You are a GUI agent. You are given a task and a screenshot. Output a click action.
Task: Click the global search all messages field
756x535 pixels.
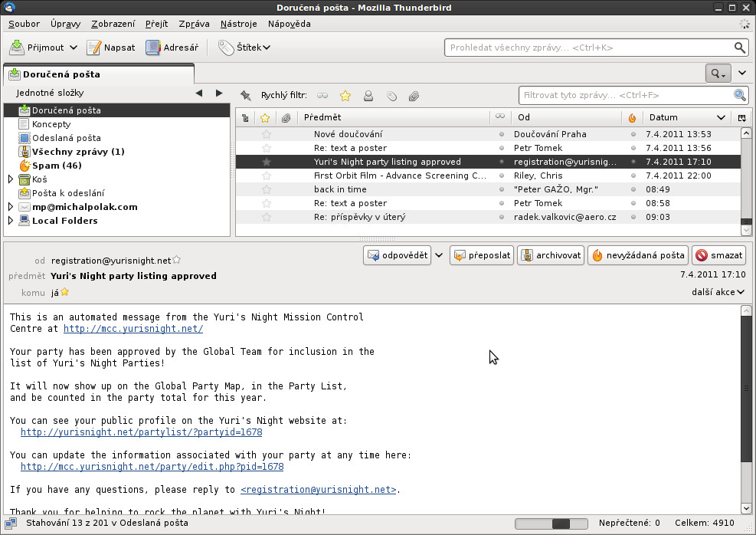click(x=588, y=48)
